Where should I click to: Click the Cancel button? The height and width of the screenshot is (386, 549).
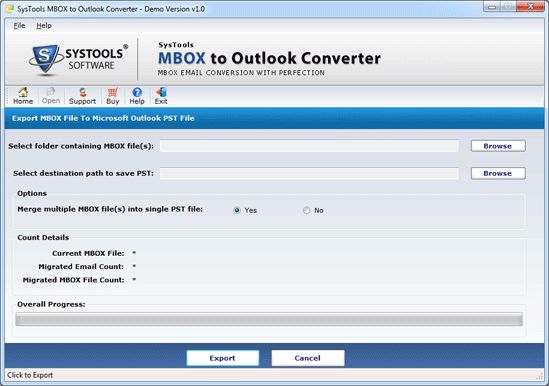(308, 358)
